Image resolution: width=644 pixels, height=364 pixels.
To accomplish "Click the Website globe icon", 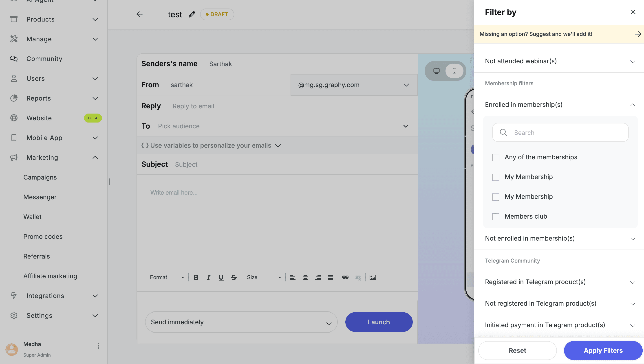I will pos(14,118).
